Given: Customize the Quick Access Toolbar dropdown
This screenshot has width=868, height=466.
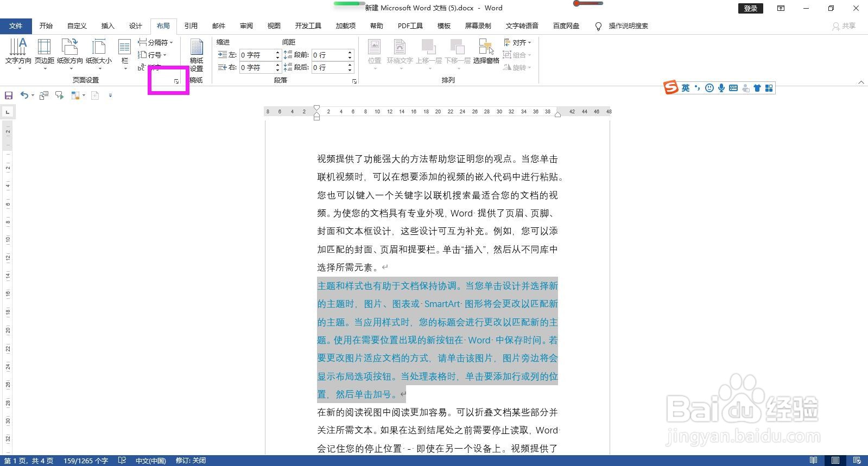Looking at the screenshot, I should [110, 95].
